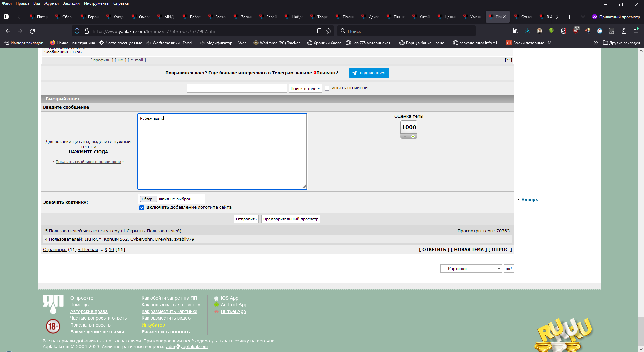This screenshot has height=352, width=644.
Task: Open the Инструменты menu
Action: pos(97,3)
